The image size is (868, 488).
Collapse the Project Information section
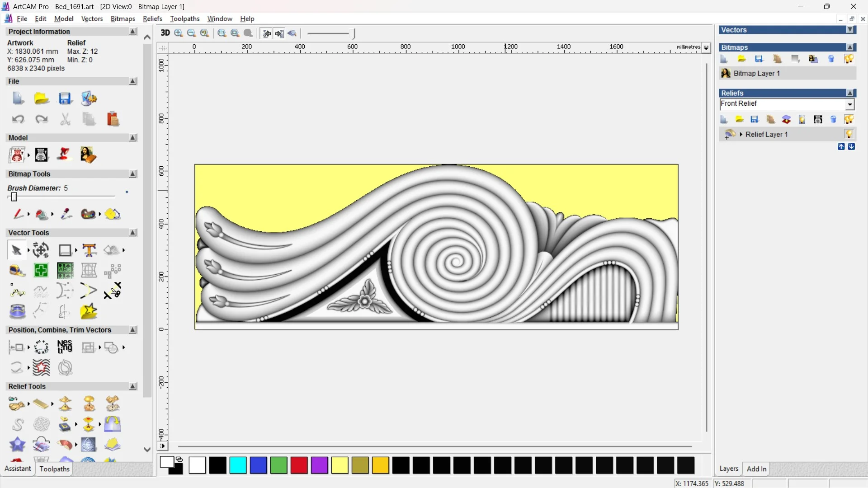click(133, 32)
